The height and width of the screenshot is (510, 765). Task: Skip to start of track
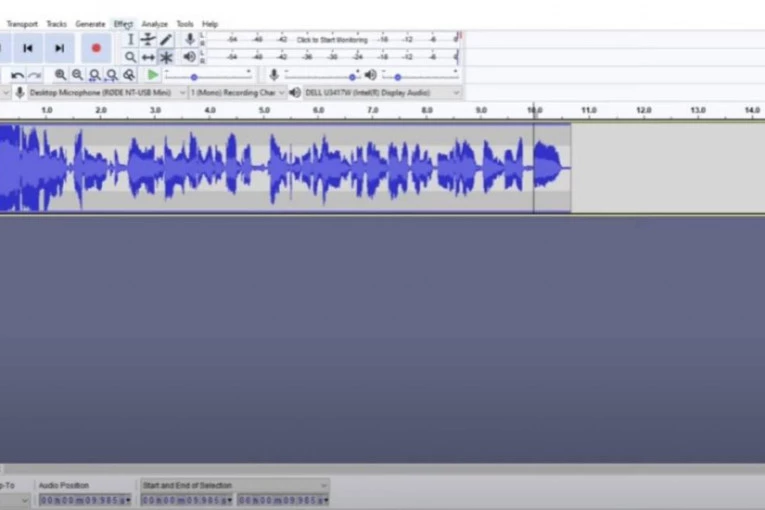(28, 47)
